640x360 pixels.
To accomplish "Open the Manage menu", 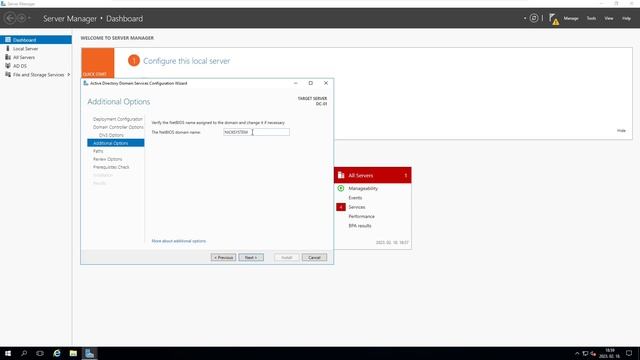I will pyautogui.click(x=571, y=18).
